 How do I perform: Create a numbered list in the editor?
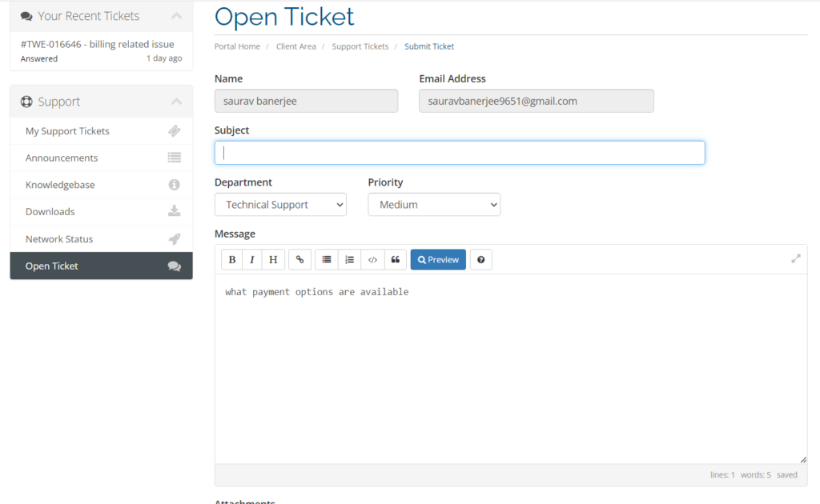pos(349,259)
